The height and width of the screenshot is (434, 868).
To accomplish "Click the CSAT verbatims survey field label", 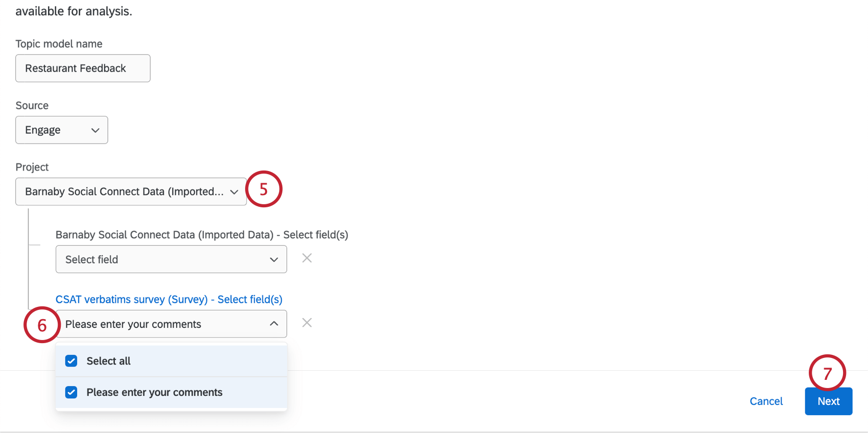I will click(x=168, y=300).
